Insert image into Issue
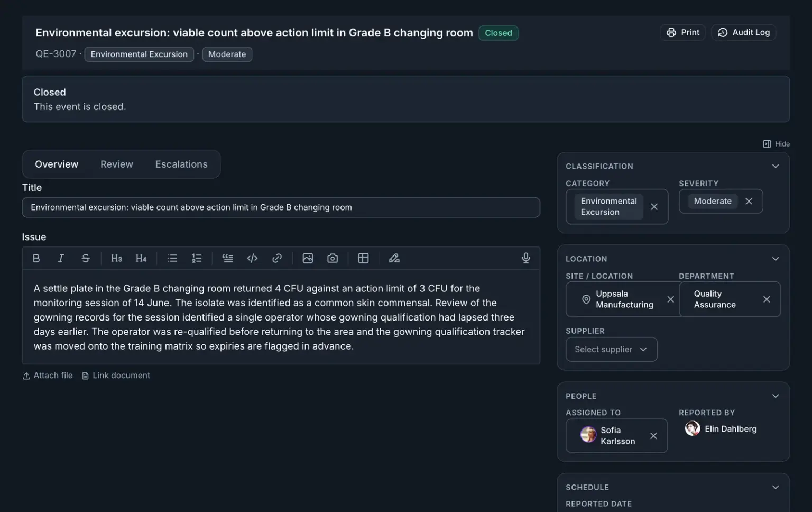Screen dimensions: 812x512 [308, 258]
